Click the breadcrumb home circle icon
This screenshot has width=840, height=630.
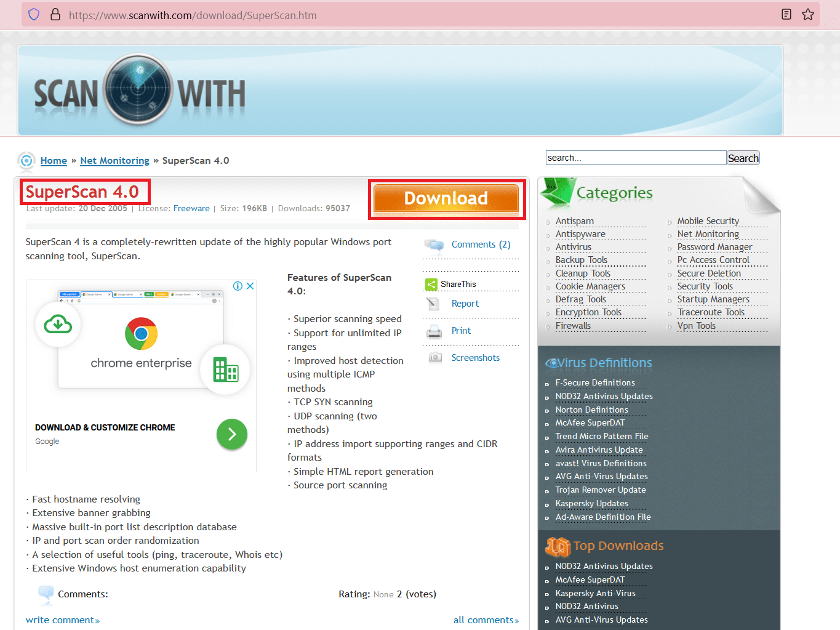click(x=26, y=161)
